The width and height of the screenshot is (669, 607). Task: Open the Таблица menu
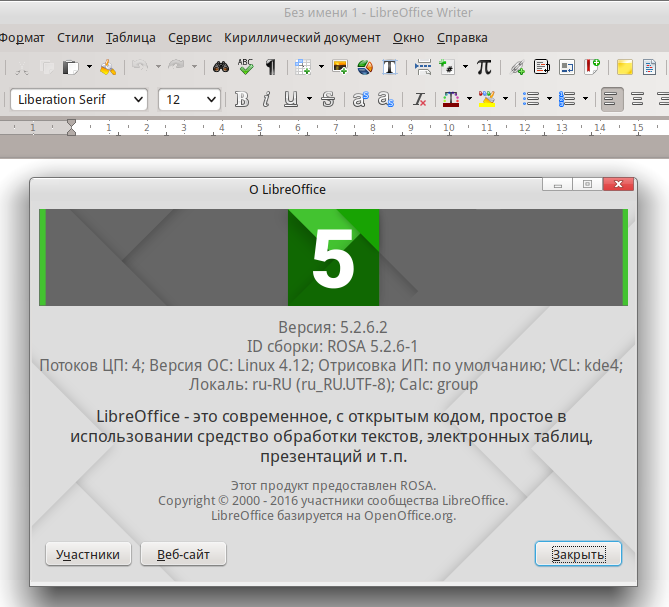point(131,38)
